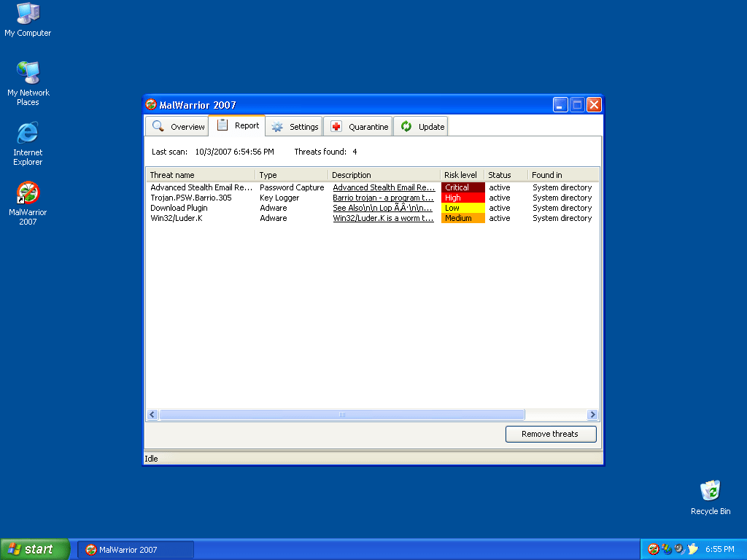Click the horizontal scrollbar right arrow

pyautogui.click(x=592, y=415)
